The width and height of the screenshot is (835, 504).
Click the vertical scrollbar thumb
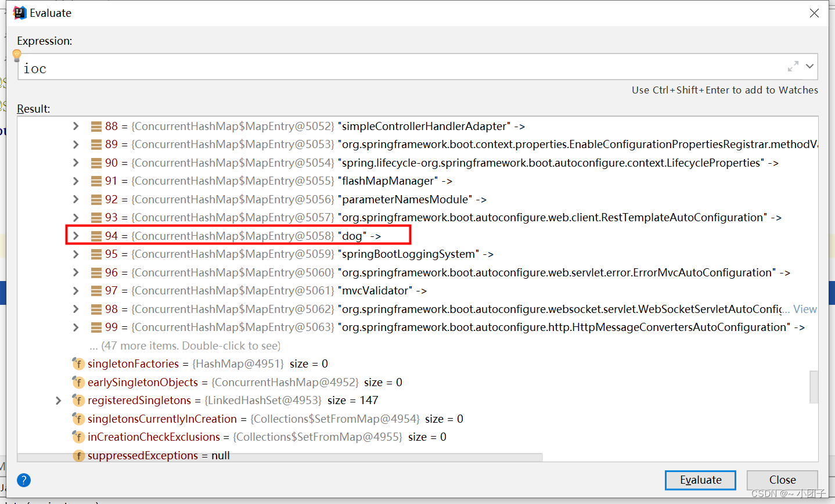click(814, 387)
